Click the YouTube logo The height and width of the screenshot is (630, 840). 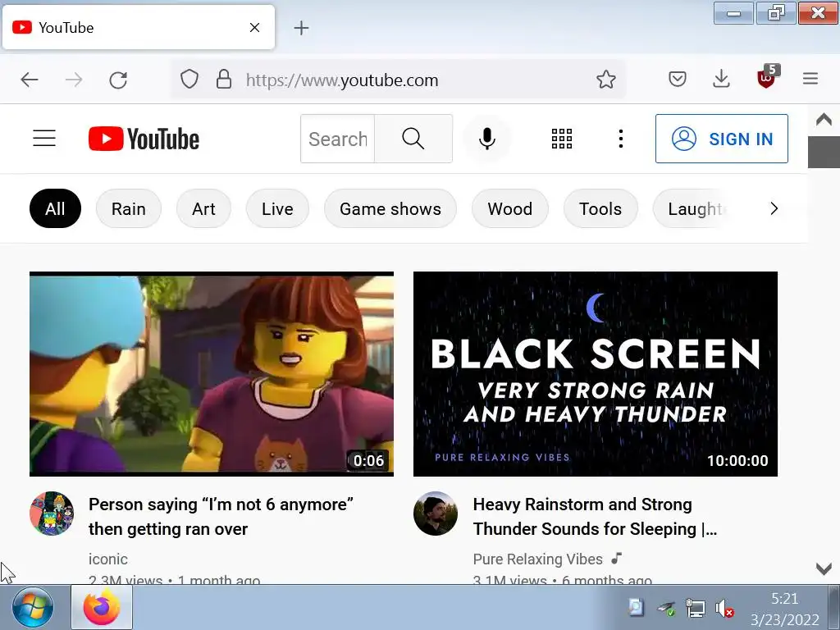tap(144, 139)
